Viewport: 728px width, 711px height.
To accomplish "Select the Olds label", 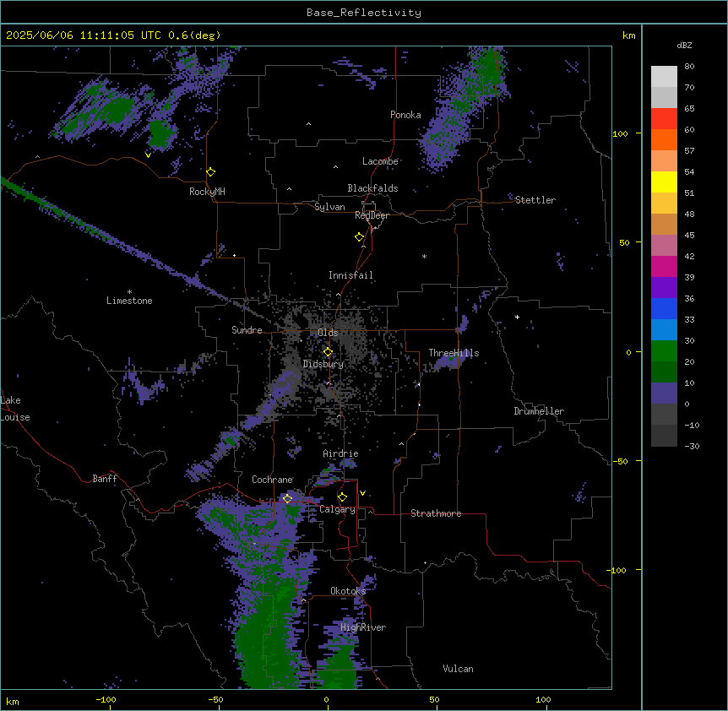I will tap(328, 333).
